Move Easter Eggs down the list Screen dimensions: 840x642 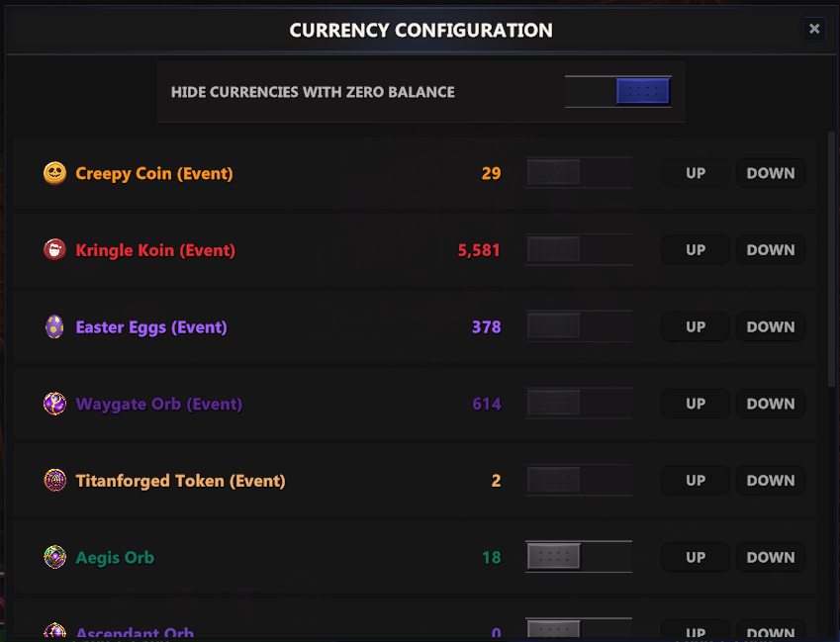pos(770,326)
